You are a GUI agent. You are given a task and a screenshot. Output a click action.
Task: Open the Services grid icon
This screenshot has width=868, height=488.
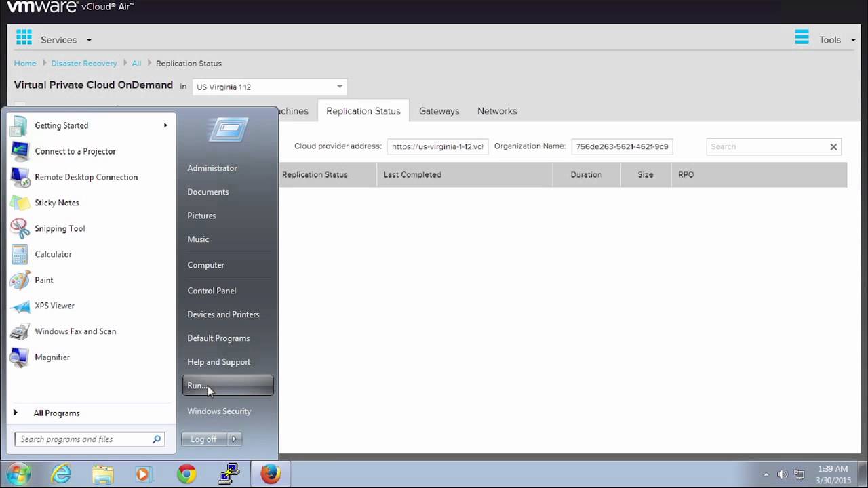24,37
